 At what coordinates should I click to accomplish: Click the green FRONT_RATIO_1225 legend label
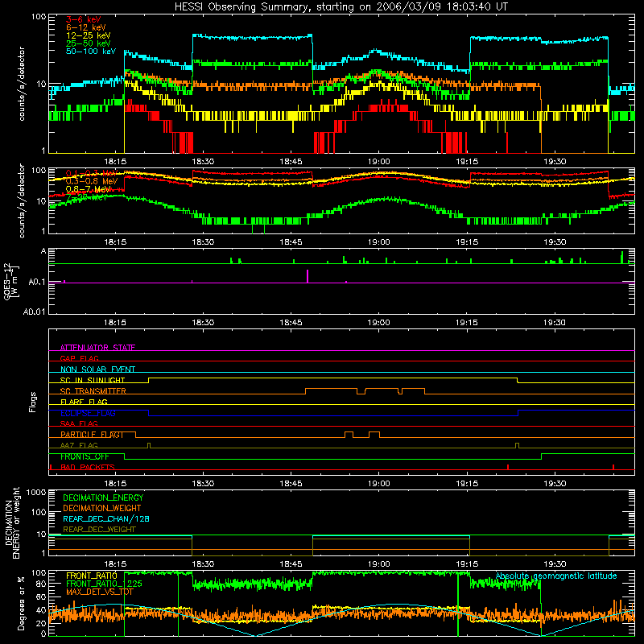coord(104,584)
